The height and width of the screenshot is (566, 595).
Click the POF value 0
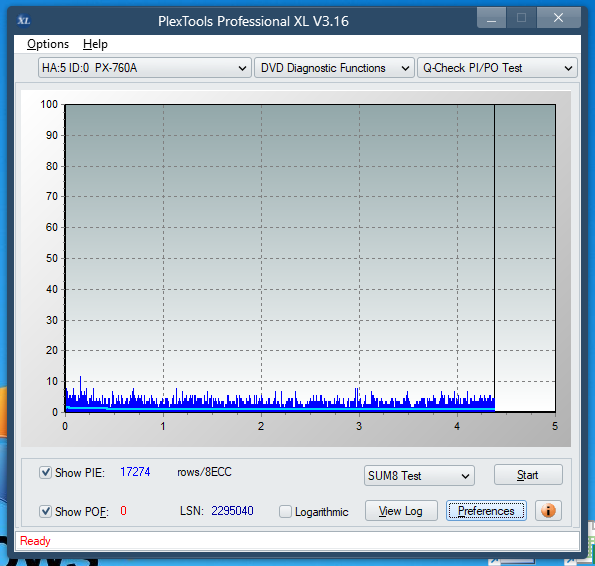(123, 511)
